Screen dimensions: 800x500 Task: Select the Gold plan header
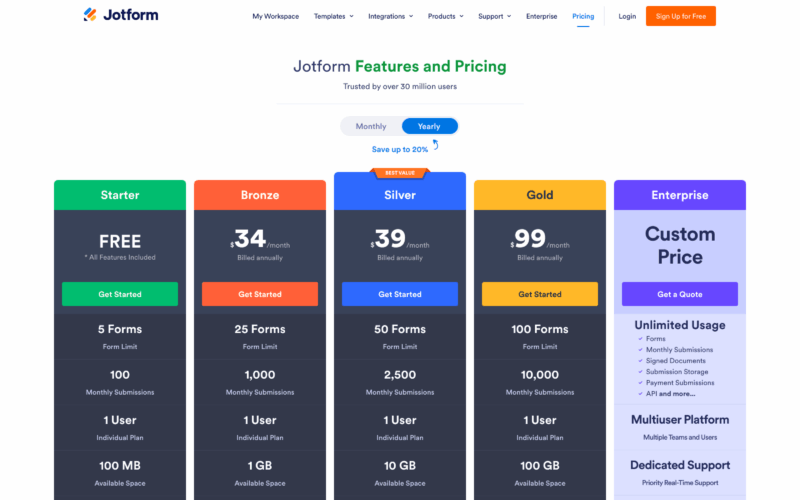click(x=540, y=195)
